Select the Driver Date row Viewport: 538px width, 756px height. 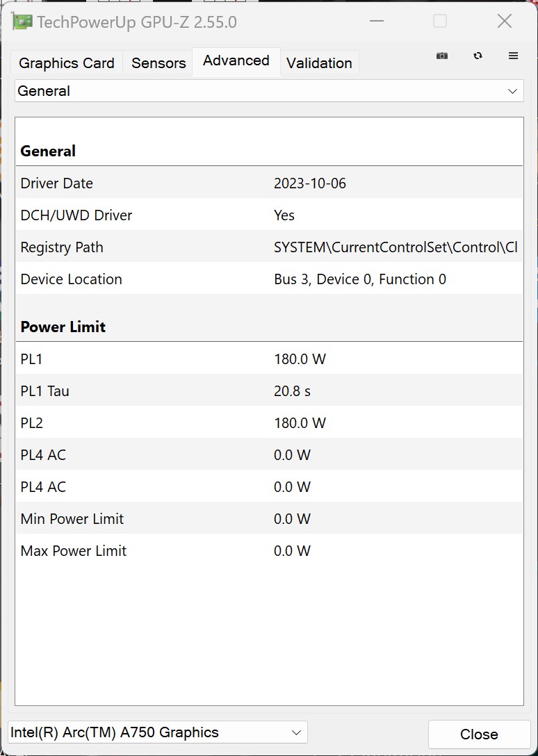pos(269,183)
